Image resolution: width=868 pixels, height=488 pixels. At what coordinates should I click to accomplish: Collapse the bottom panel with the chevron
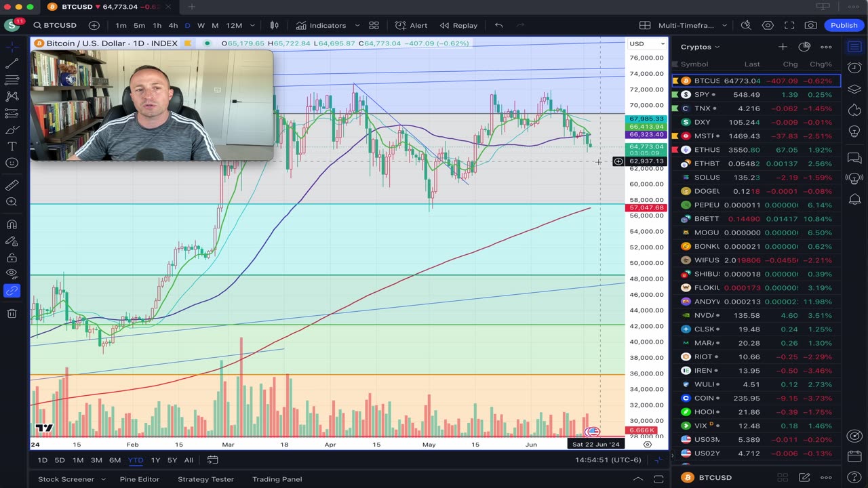click(x=637, y=479)
